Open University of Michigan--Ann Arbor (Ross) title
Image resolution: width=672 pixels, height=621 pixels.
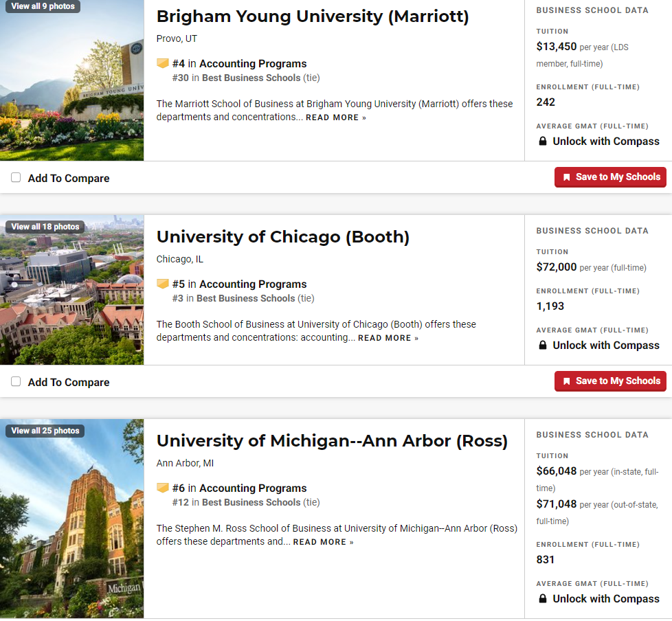coord(332,440)
